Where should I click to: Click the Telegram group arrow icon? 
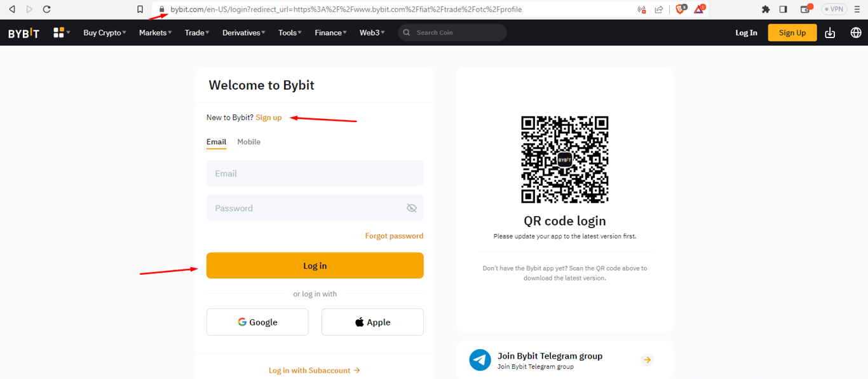coord(647,360)
